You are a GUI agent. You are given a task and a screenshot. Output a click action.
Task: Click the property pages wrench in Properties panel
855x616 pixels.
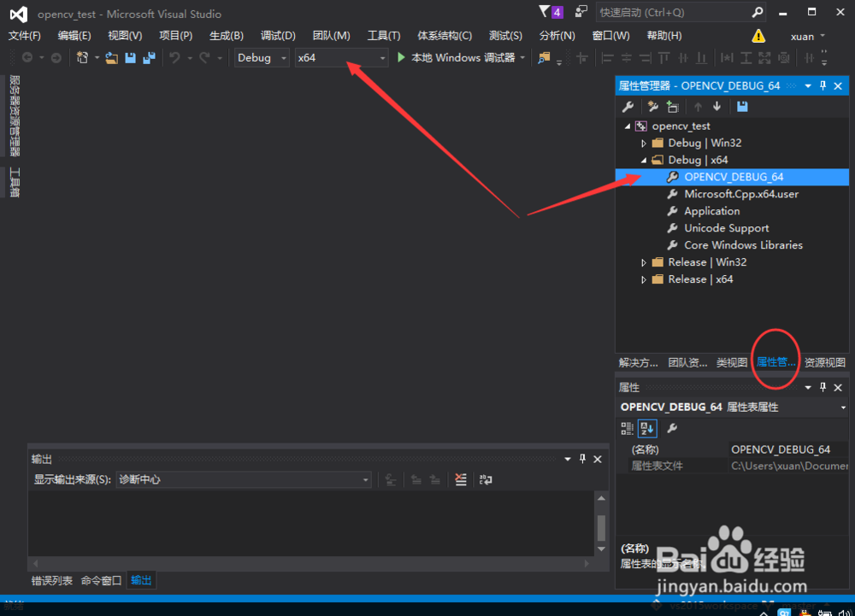672,429
